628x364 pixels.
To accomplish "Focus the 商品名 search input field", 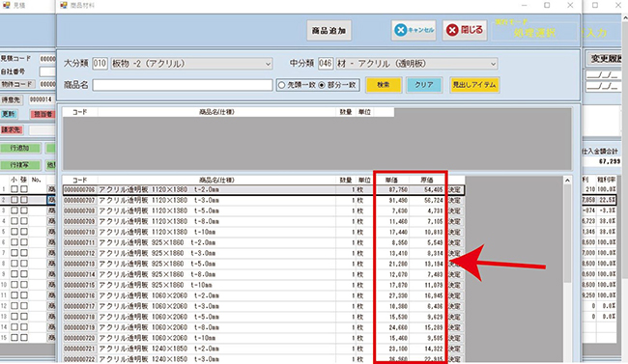I will [183, 85].
